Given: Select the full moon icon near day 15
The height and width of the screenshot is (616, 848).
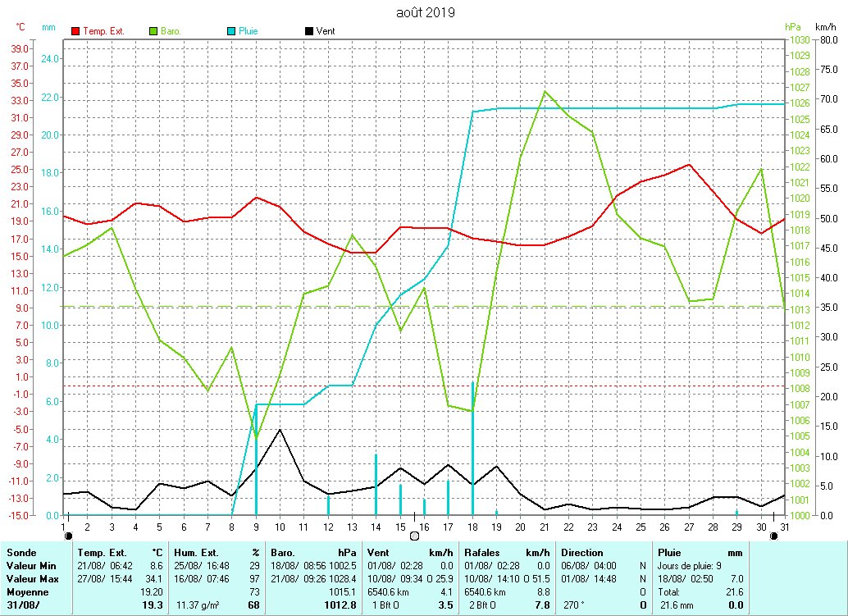Looking at the screenshot, I should pyautogui.click(x=414, y=535).
